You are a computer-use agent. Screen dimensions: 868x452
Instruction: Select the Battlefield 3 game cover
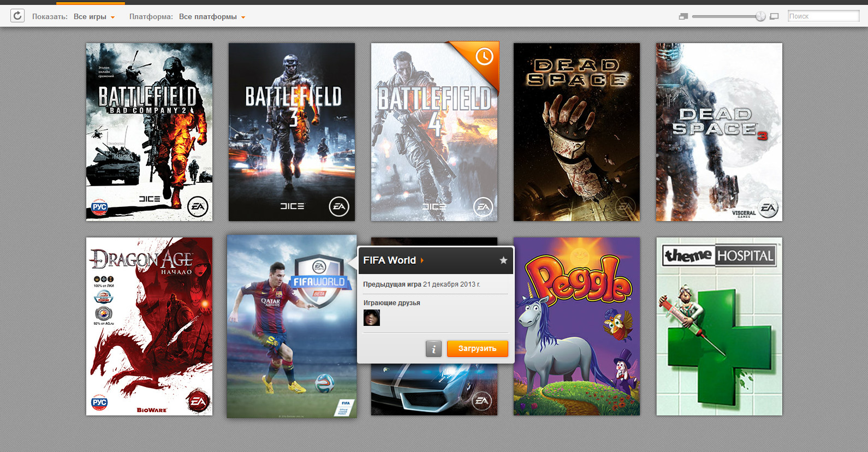pos(292,132)
